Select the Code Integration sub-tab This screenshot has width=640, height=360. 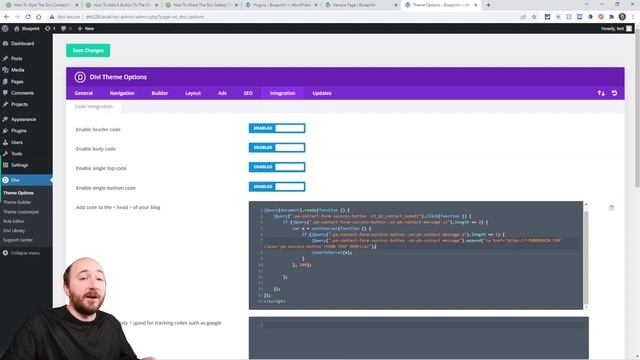tap(93, 107)
